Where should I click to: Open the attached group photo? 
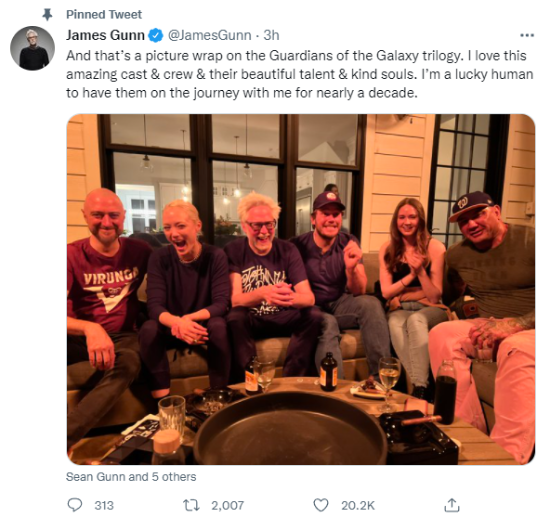tap(301, 289)
